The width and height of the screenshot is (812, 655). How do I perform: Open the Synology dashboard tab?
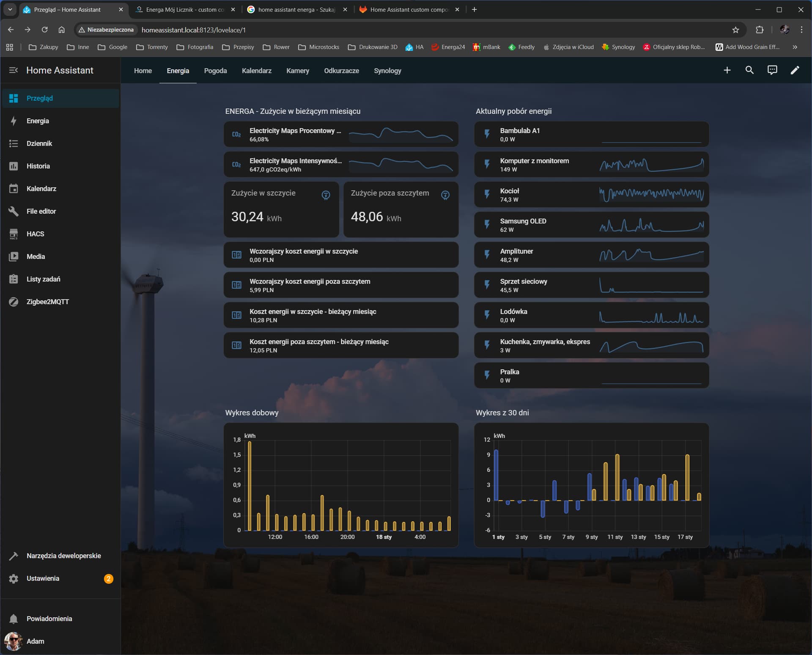click(x=387, y=71)
